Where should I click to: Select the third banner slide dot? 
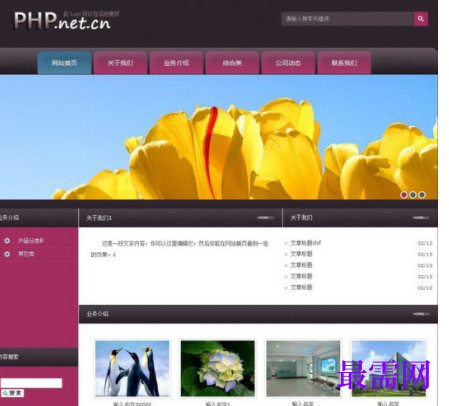pyautogui.click(x=422, y=195)
